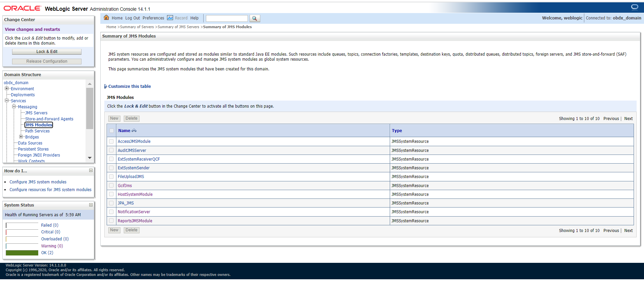
Task: Click Home in the top toolbar
Action: point(117,18)
